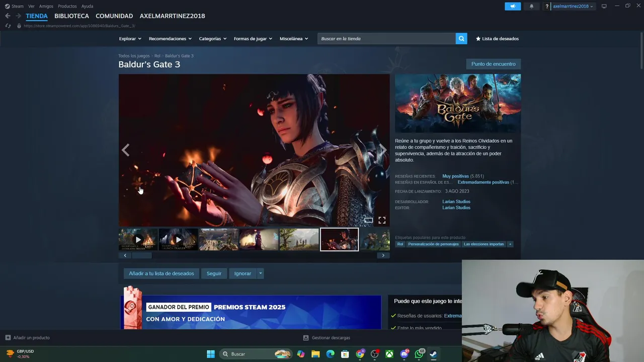Open the Ayuda menu
644x362 pixels.
pos(87,6)
